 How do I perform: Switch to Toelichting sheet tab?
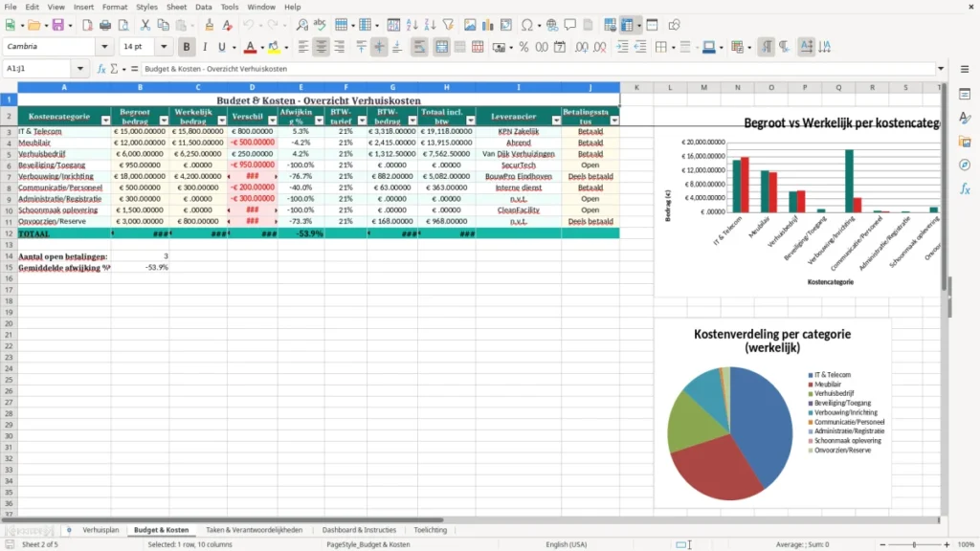tap(430, 530)
